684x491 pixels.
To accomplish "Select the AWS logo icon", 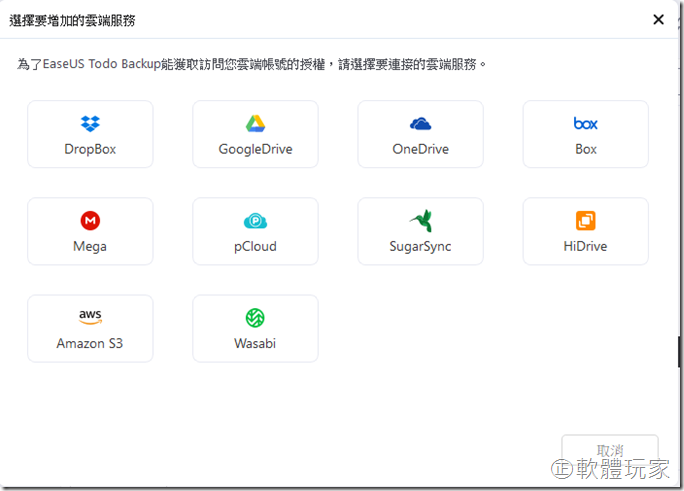I will [90, 317].
